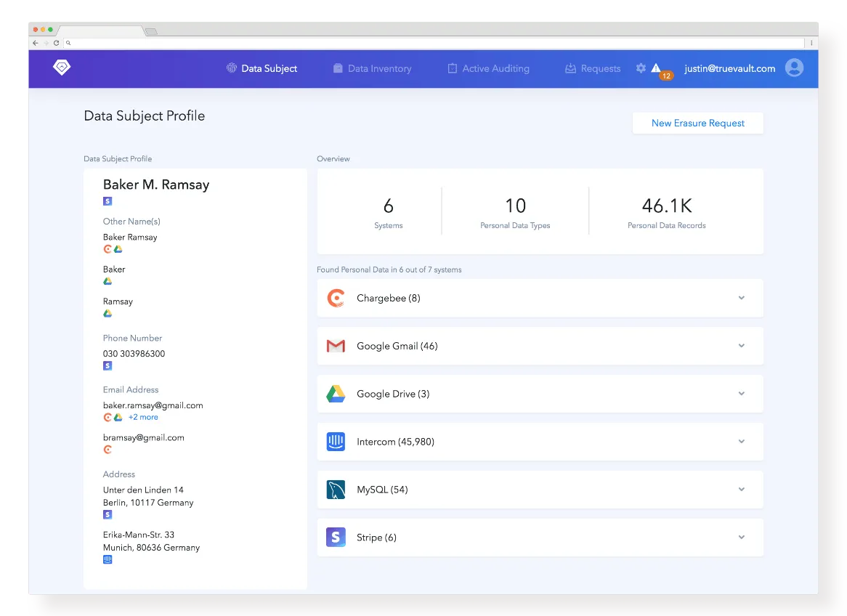This screenshot has width=847, height=616.
Task: Expand the MySQL (54) row chevron
Action: (x=741, y=489)
